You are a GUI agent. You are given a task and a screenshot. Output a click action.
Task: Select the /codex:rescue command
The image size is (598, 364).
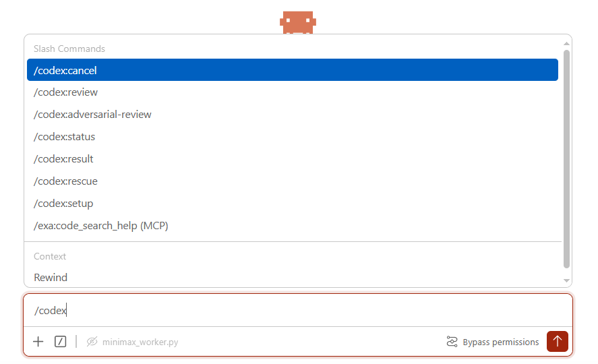pyautogui.click(x=293, y=181)
